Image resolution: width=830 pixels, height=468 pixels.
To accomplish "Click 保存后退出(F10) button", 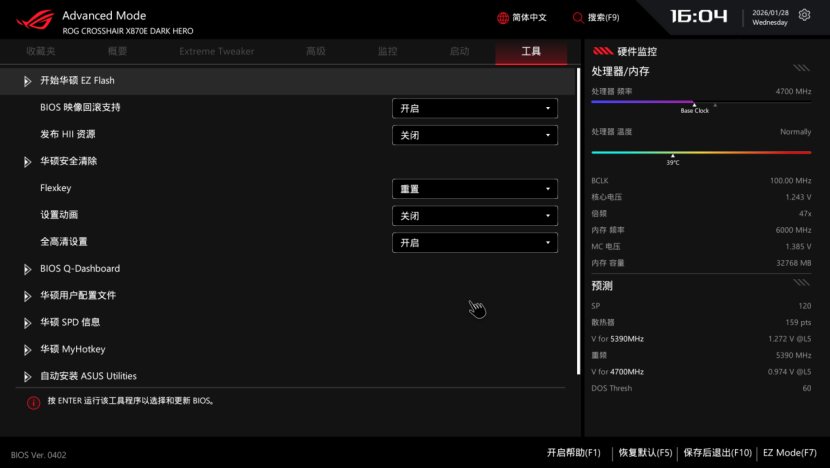I will click(717, 453).
